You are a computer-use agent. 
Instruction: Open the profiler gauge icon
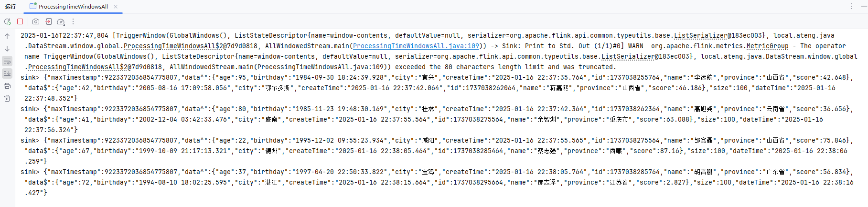tap(61, 21)
